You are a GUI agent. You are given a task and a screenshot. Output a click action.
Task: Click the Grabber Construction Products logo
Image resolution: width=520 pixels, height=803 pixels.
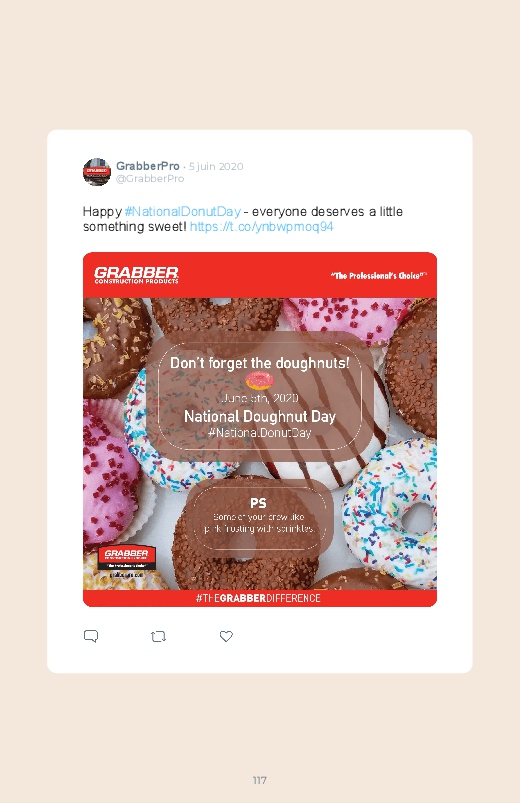[x=136, y=275]
